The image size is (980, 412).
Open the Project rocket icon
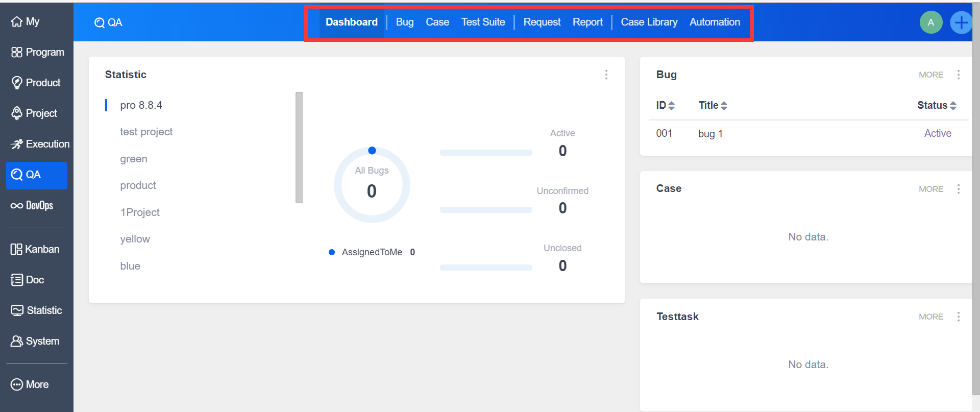coord(17,113)
